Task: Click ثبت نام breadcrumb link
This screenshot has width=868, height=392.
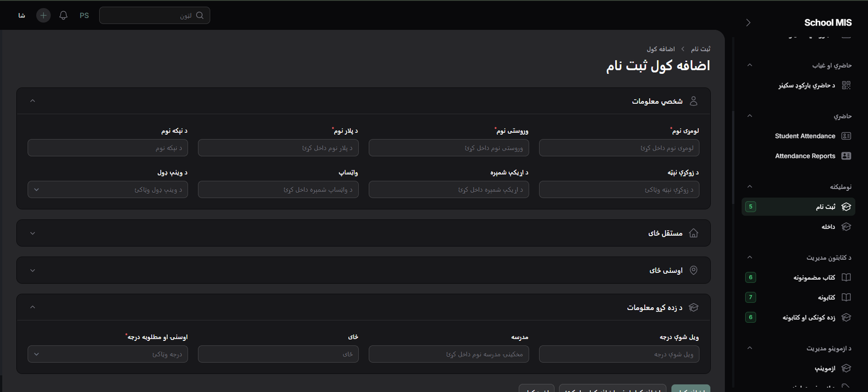Action: (x=700, y=49)
